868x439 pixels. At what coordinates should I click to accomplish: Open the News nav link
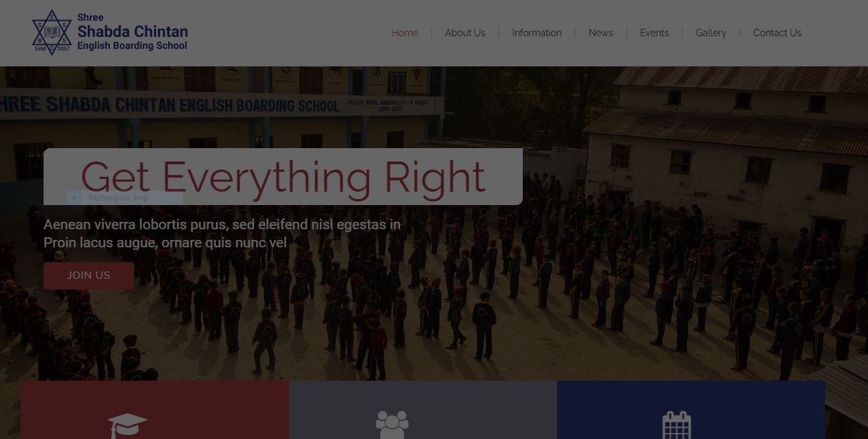click(601, 33)
